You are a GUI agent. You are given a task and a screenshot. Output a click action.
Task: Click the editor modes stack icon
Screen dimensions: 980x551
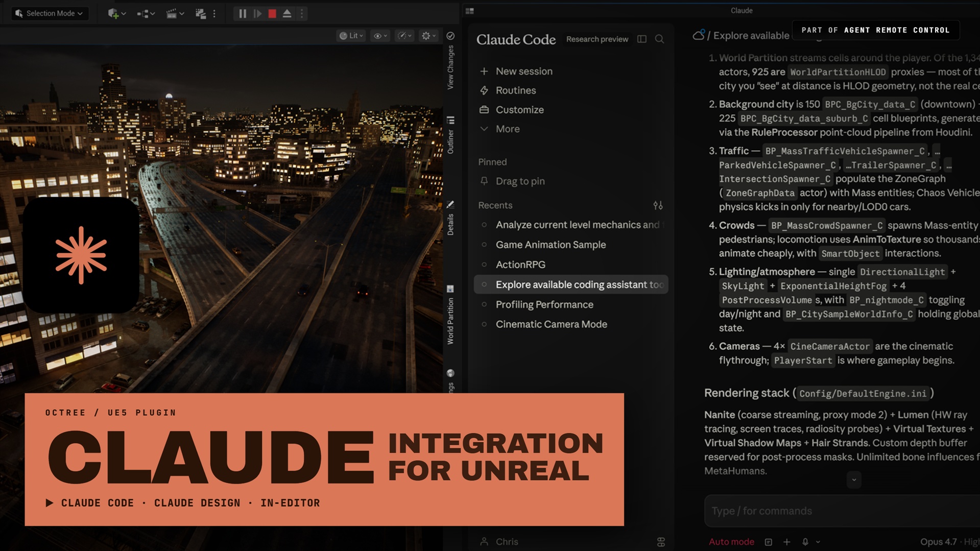pos(201,14)
